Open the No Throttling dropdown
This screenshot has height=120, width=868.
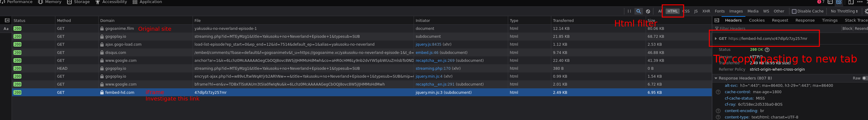(844, 11)
